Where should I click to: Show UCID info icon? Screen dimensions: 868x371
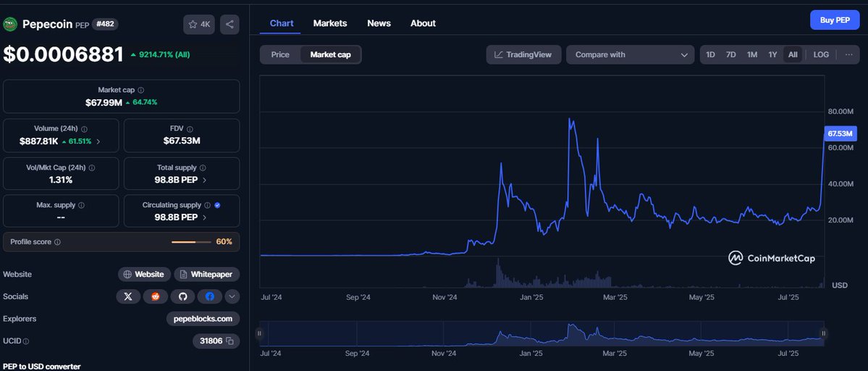click(x=26, y=341)
